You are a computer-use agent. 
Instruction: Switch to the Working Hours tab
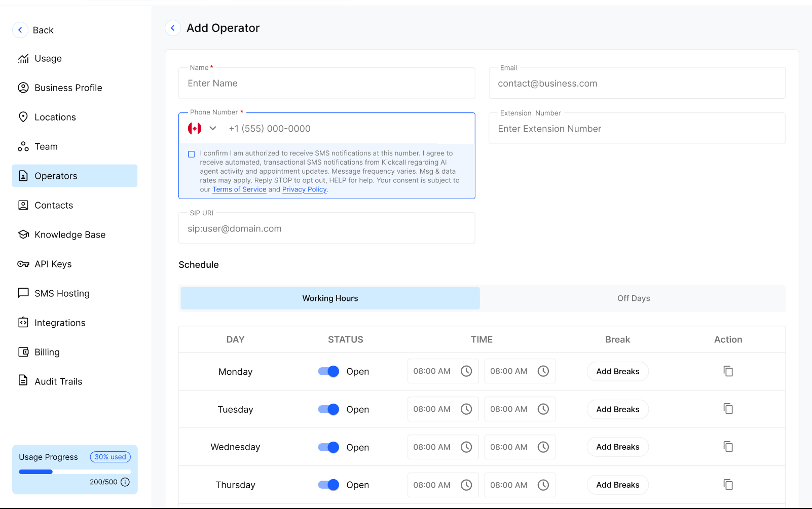pos(330,298)
